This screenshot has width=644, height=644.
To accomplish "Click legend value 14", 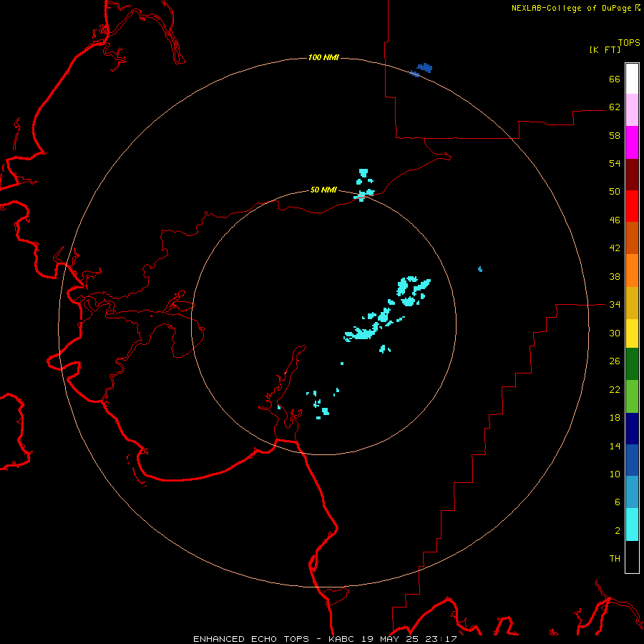I will pyautogui.click(x=615, y=446).
